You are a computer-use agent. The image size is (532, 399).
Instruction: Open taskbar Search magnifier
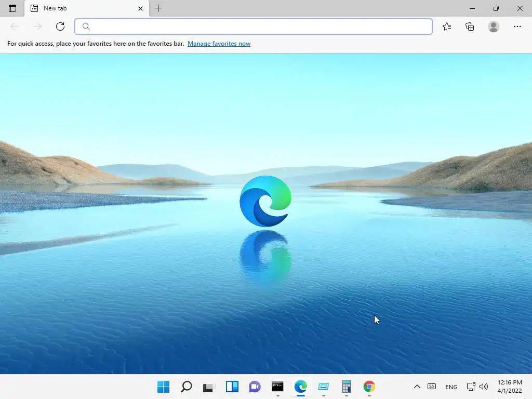pos(187,387)
